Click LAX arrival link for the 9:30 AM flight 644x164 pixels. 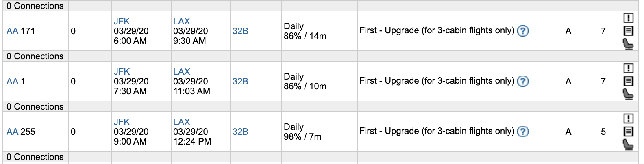pyautogui.click(x=181, y=21)
